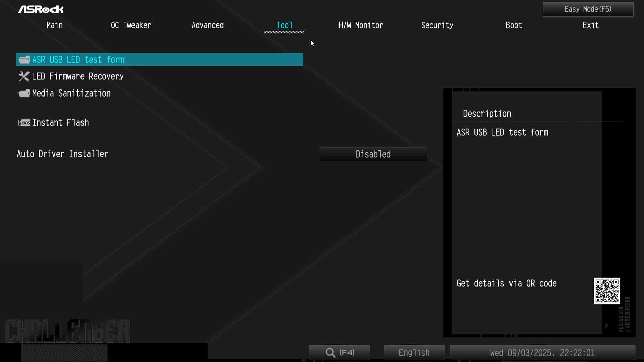Switch to Easy Mode (F6)

(x=588, y=9)
